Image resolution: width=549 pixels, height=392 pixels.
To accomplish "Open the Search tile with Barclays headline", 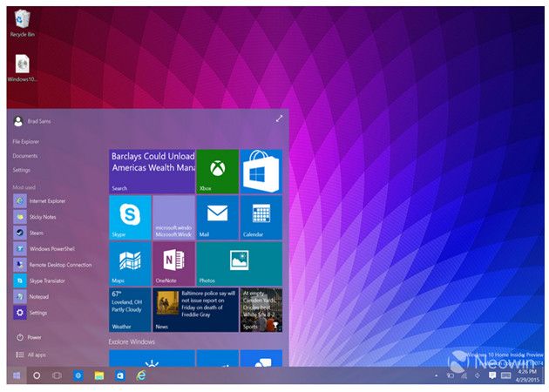I will point(152,172).
